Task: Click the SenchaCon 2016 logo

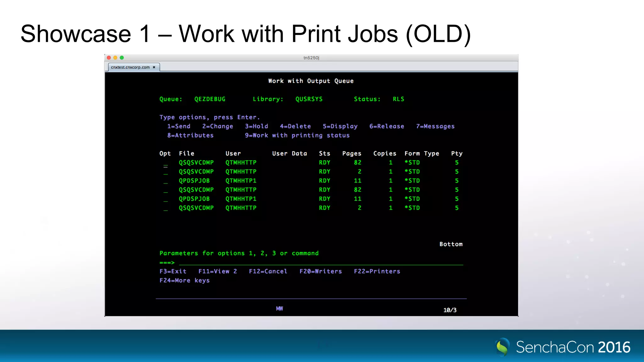Action: [x=563, y=347]
